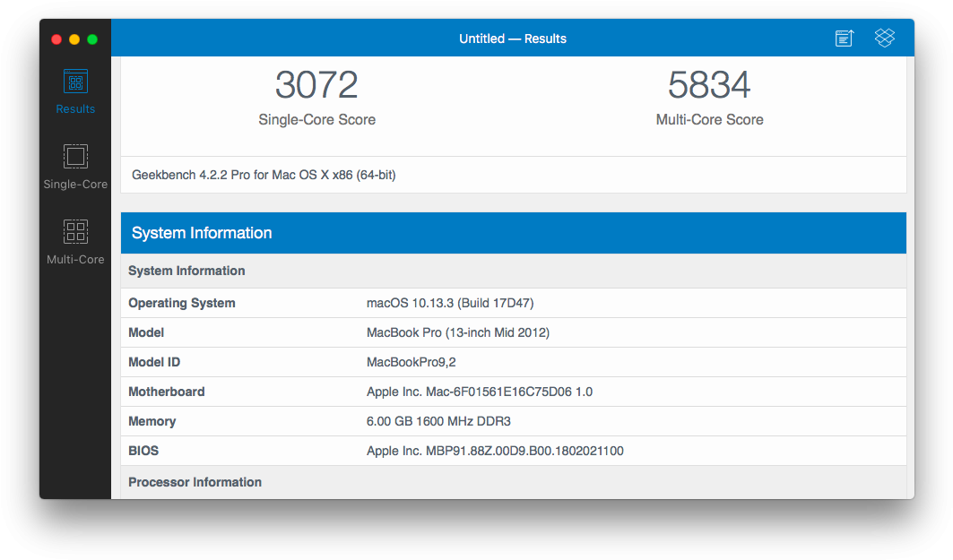This screenshot has height=560, width=953.
Task: Click the blue System Information header
Action: [x=514, y=233]
